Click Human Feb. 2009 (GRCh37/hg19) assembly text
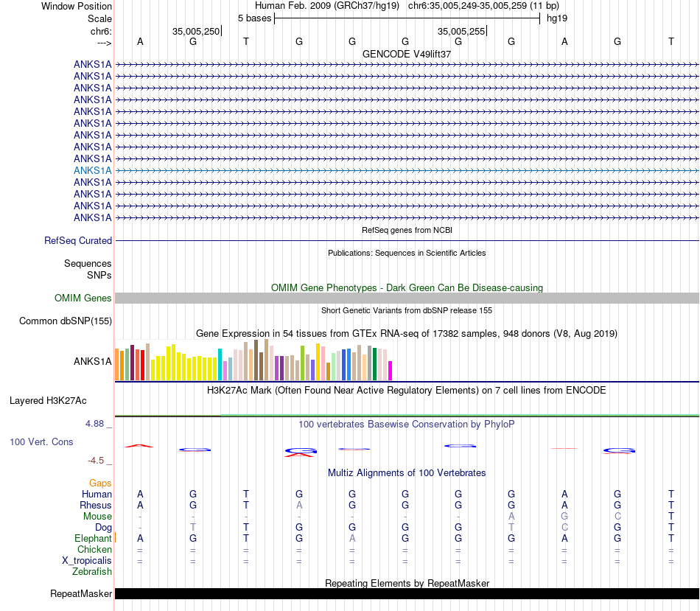700x611 pixels. [326, 6]
